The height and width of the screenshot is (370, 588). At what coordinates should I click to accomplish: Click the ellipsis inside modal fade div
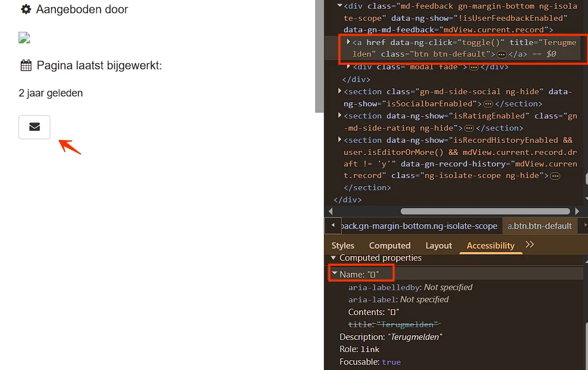(x=474, y=68)
